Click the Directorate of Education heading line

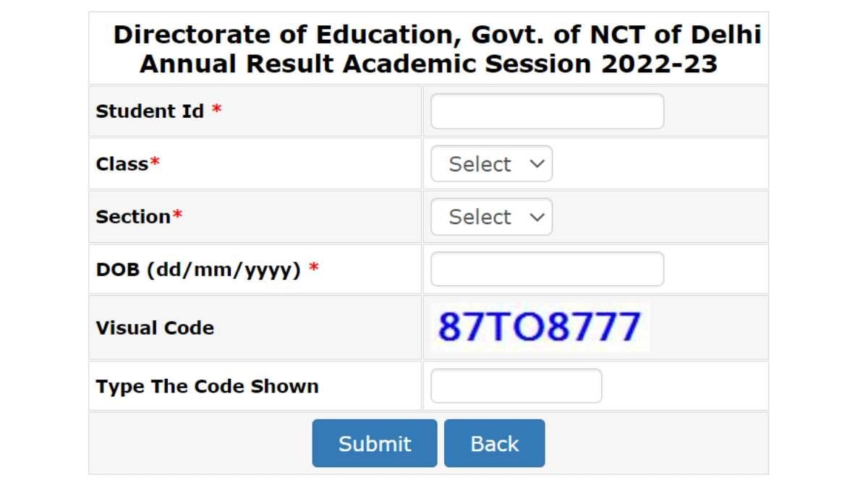437,35
